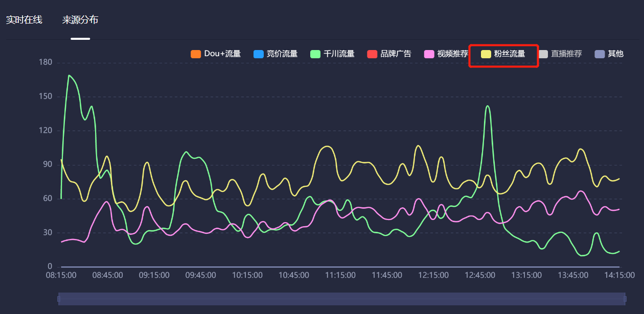Viewport: 644px width, 314px height.
Task: Select the 来源分布 tab
Action: 80,20
